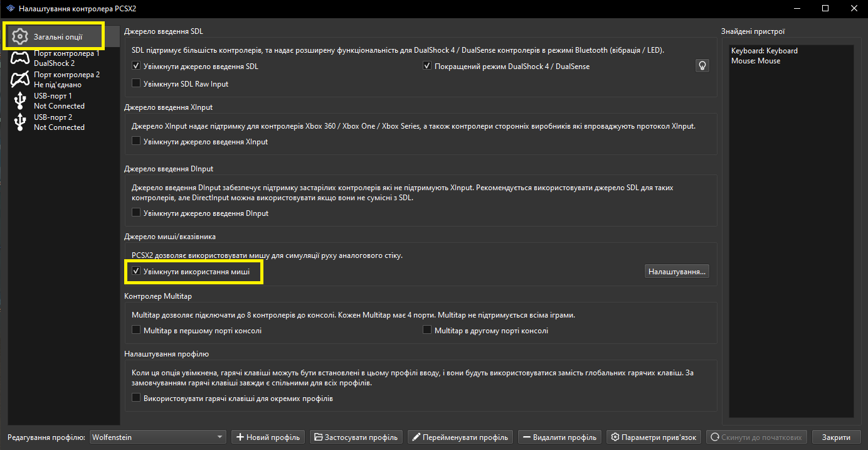Enable Увімкнути SDL Raw Input checkbox

tap(136, 83)
